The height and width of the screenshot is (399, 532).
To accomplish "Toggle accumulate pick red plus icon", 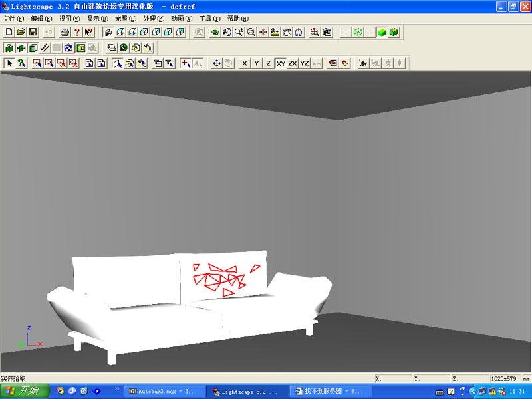I will tap(186, 63).
